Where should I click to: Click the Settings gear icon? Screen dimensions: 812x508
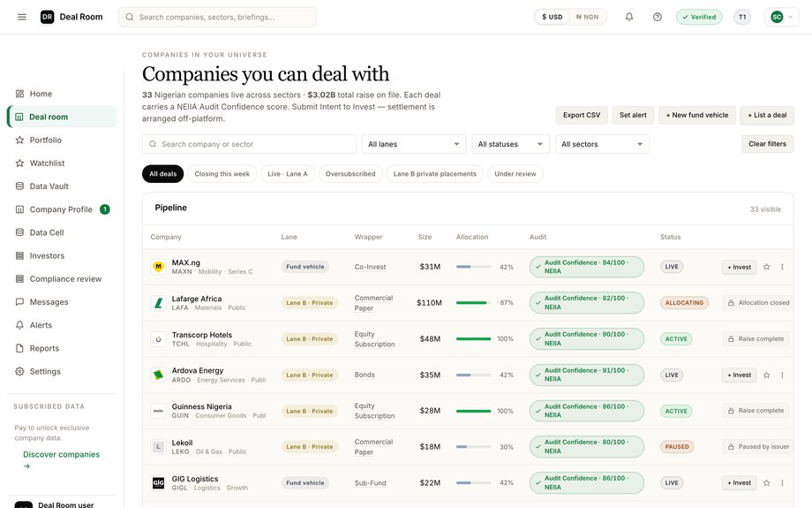(19, 371)
